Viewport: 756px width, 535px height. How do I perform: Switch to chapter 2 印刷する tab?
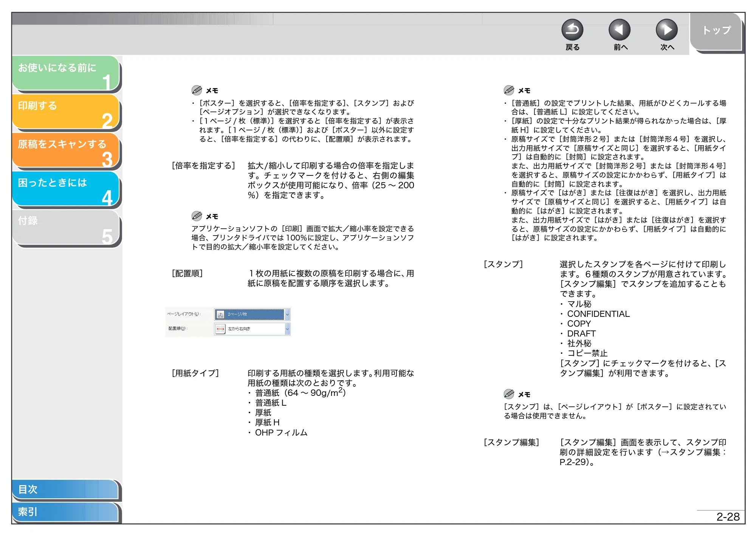(66, 112)
